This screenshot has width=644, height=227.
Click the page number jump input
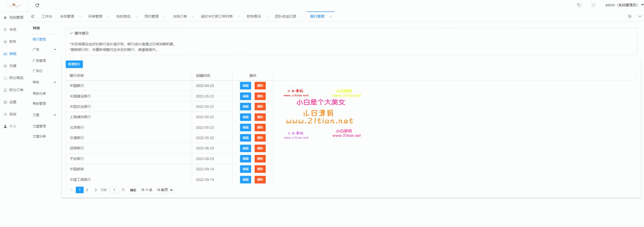pyautogui.click(x=114, y=190)
